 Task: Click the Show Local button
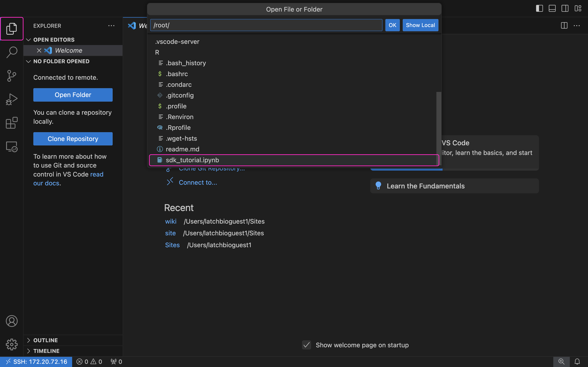(420, 25)
